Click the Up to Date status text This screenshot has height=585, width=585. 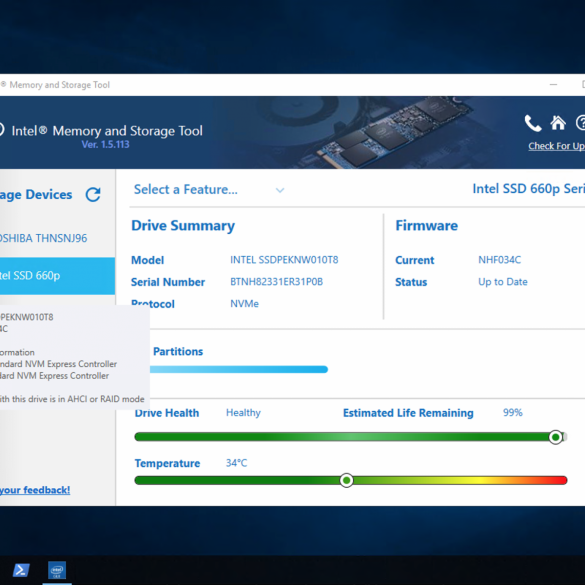coord(503,282)
